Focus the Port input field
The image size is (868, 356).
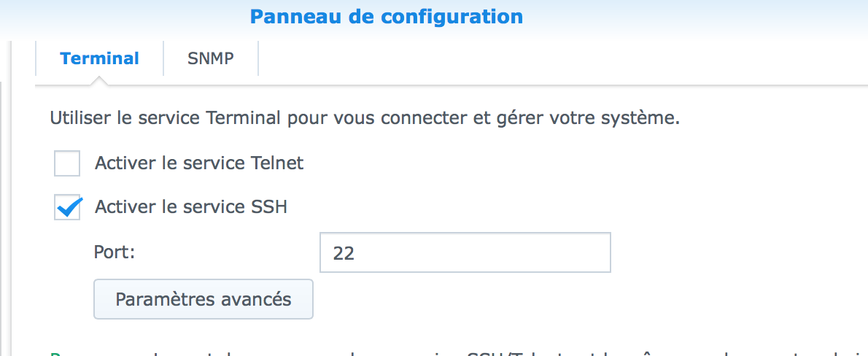465,252
